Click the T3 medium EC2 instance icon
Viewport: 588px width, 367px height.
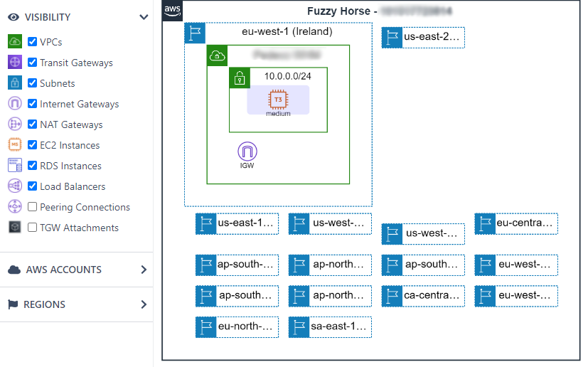tap(278, 100)
